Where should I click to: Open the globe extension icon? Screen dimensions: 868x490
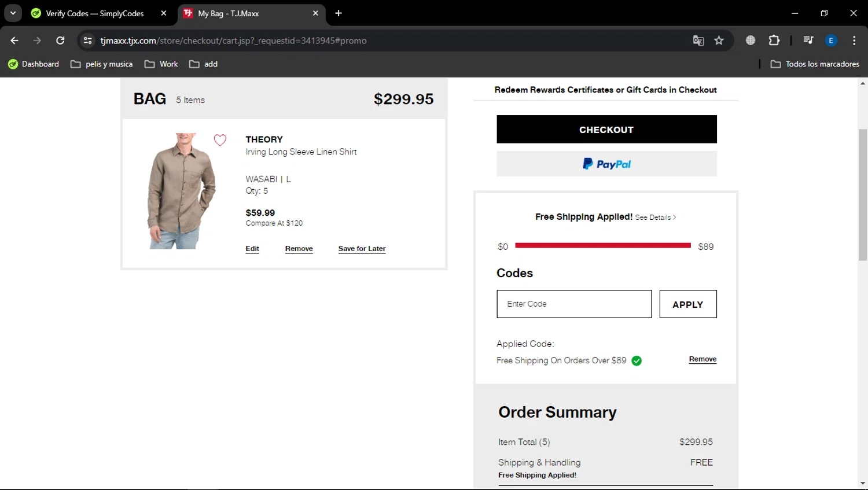(751, 40)
